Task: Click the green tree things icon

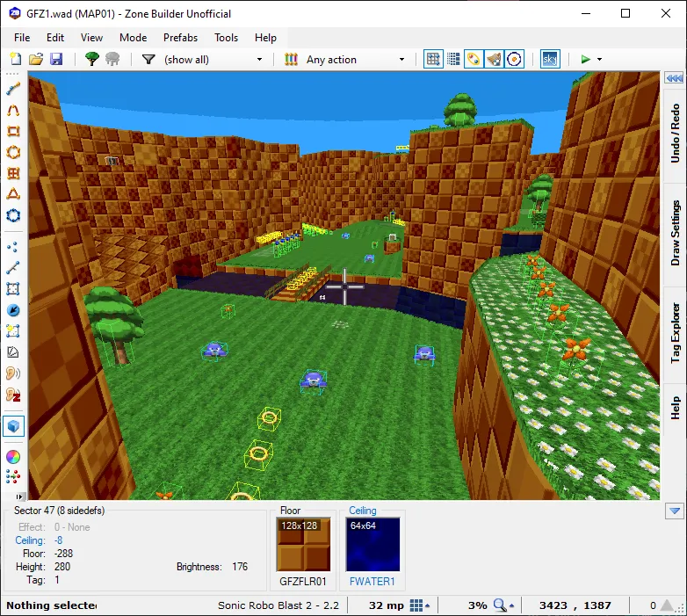Action: tap(92, 59)
